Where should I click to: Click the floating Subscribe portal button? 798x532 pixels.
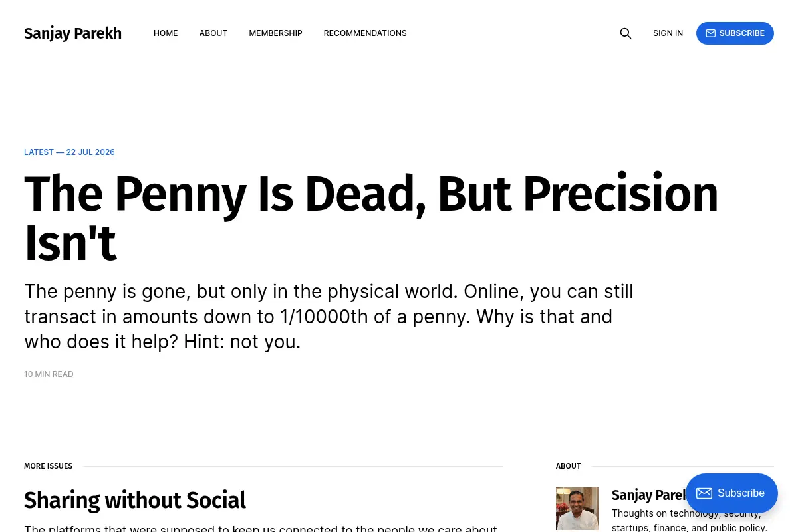tap(731, 493)
